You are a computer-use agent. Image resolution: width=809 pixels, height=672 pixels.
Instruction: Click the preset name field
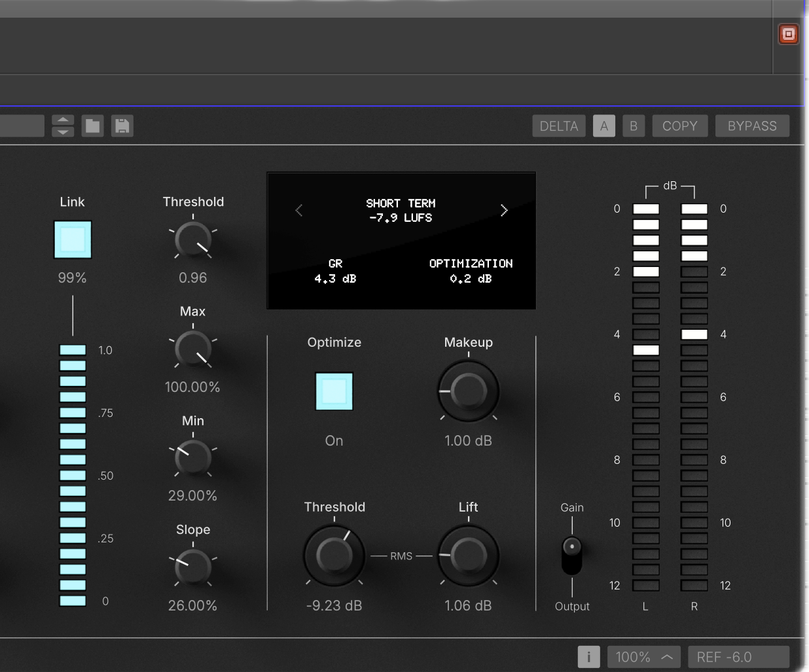click(22, 126)
